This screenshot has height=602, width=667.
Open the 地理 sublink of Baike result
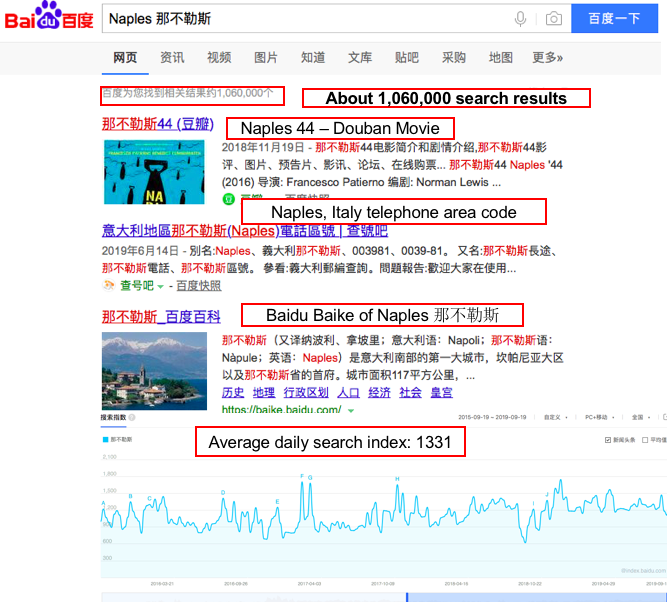(264, 392)
